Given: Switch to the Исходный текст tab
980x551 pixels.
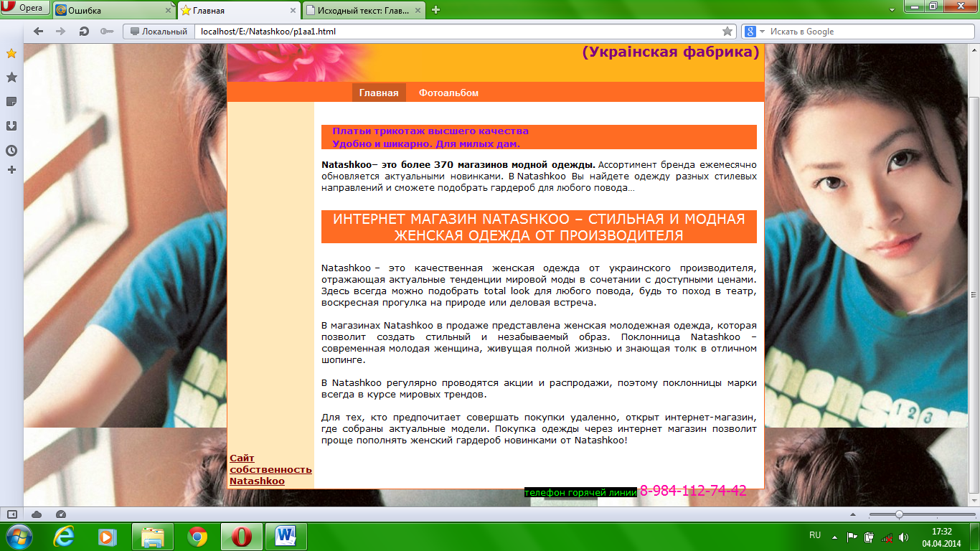Looking at the screenshot, I should 363,10.
